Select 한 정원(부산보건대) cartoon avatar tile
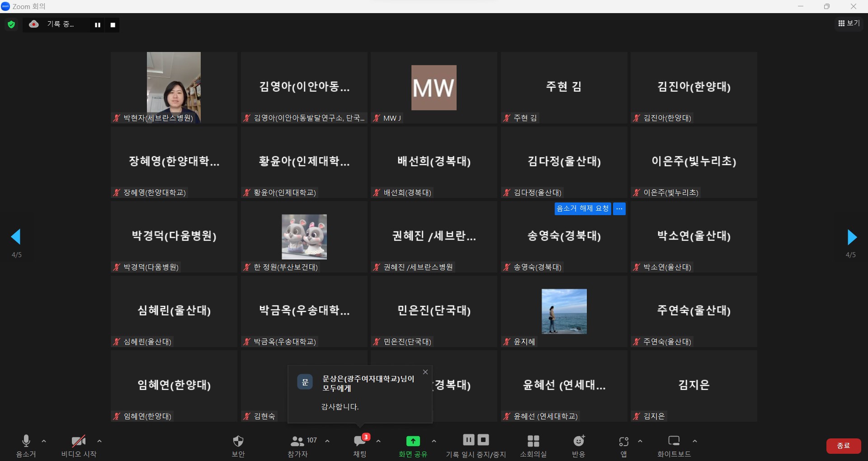 (x=304, y=237)
